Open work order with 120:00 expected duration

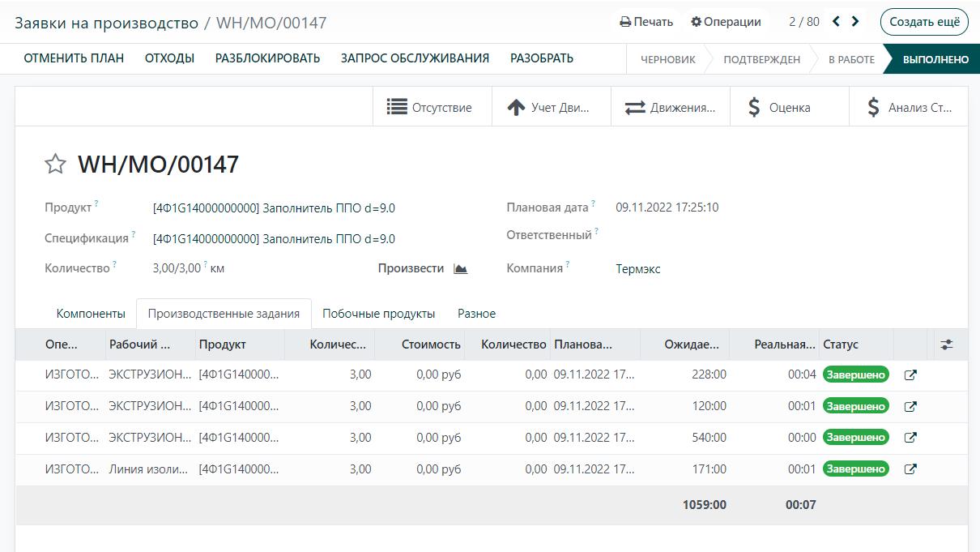[x=910, y=406]
